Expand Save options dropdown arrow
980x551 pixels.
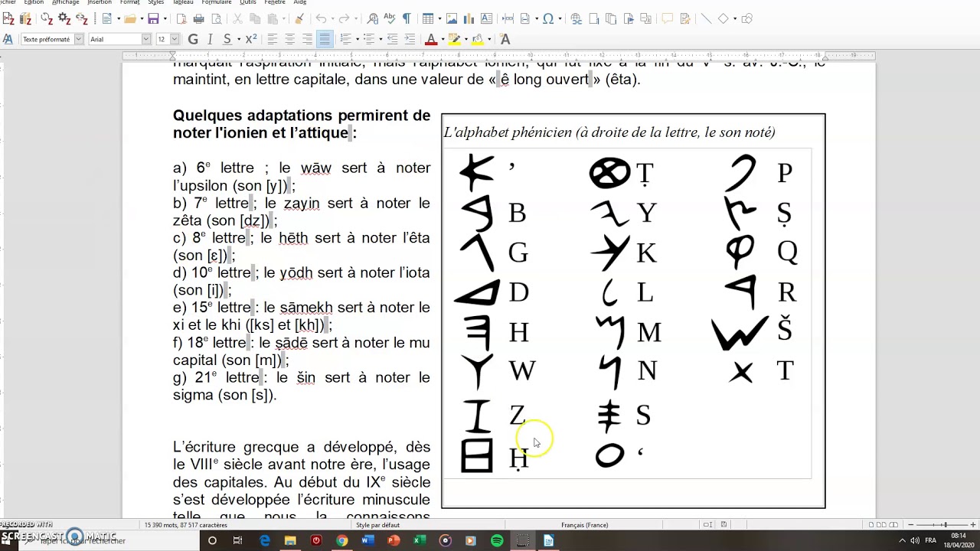click(x=165, y=18)
